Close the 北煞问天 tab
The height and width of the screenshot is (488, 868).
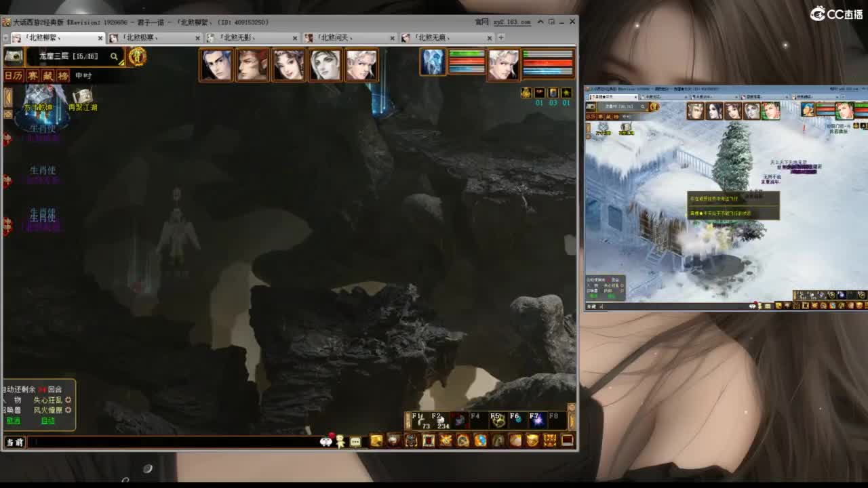[x=392, y=38]
